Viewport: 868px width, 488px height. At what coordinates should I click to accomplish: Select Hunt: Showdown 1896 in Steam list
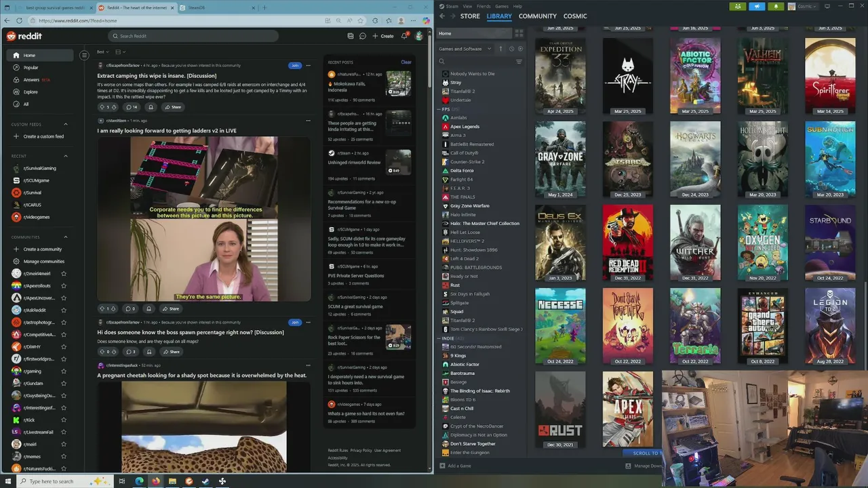pos(474,250)
